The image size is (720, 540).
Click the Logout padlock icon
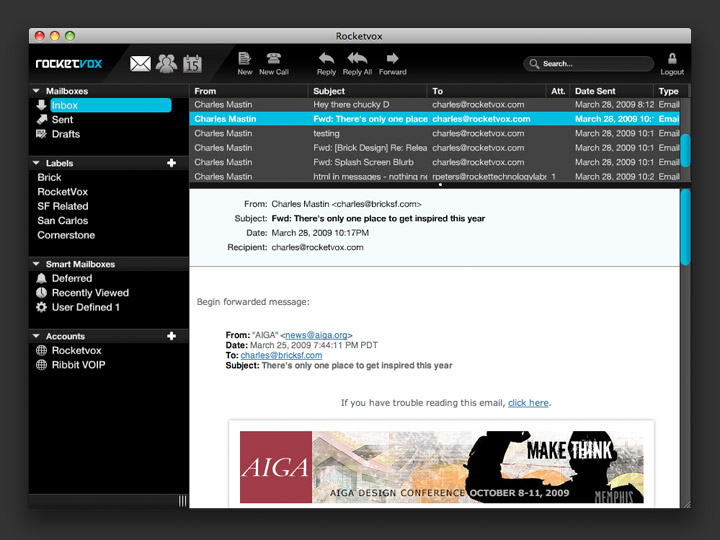(672, 58)
